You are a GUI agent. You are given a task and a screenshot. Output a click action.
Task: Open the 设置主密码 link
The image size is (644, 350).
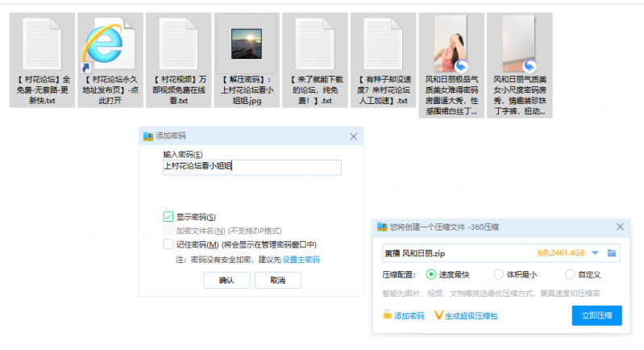click(x=301, y=260)
